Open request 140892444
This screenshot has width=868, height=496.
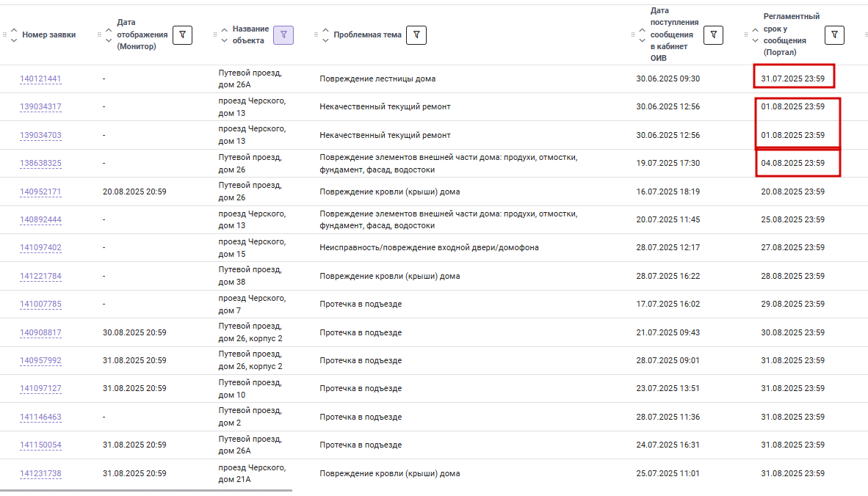[40, 219]
